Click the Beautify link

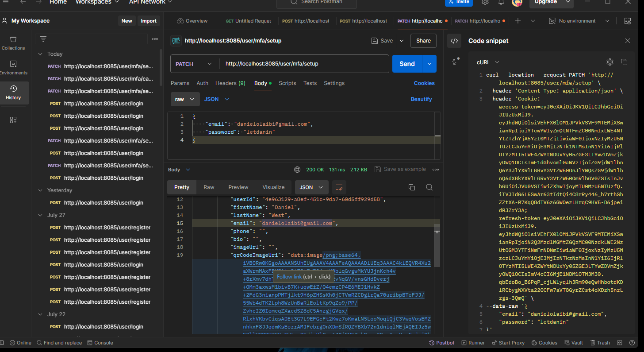tap(421, 99)
